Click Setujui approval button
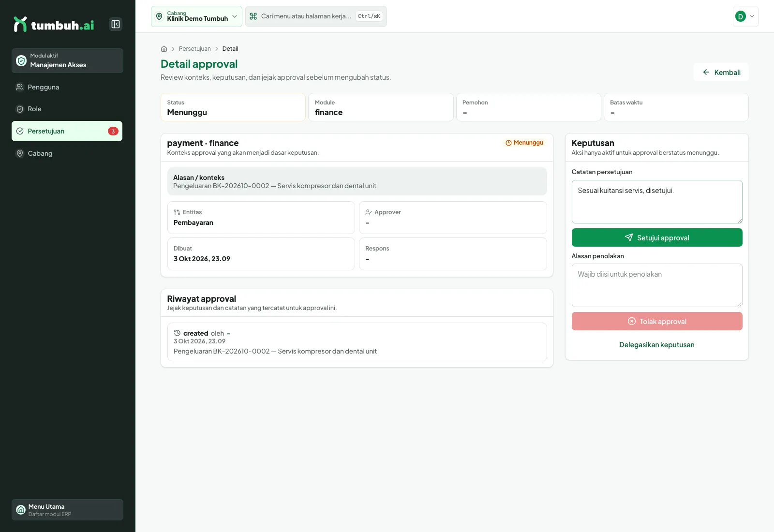Viewport: 774px width, 532px height. (657, 237)
